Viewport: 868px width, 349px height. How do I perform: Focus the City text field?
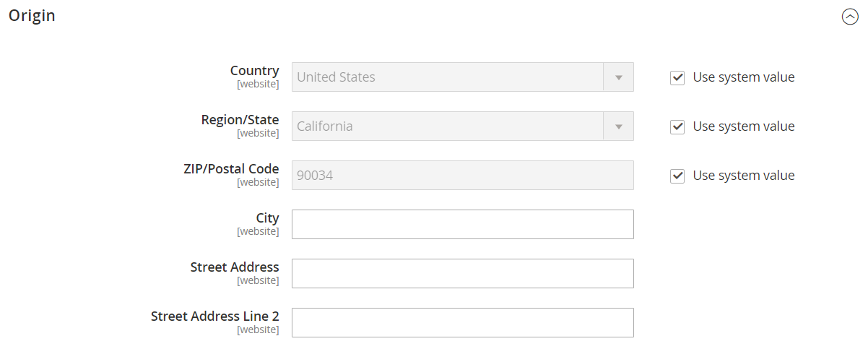coord(463,224)
